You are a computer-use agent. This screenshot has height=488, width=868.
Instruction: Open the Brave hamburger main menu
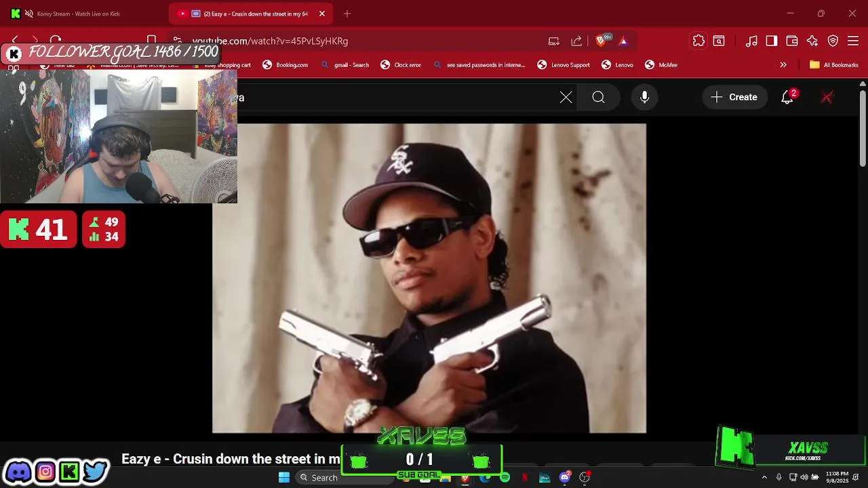pyautogui.click(x=853, y=41)
